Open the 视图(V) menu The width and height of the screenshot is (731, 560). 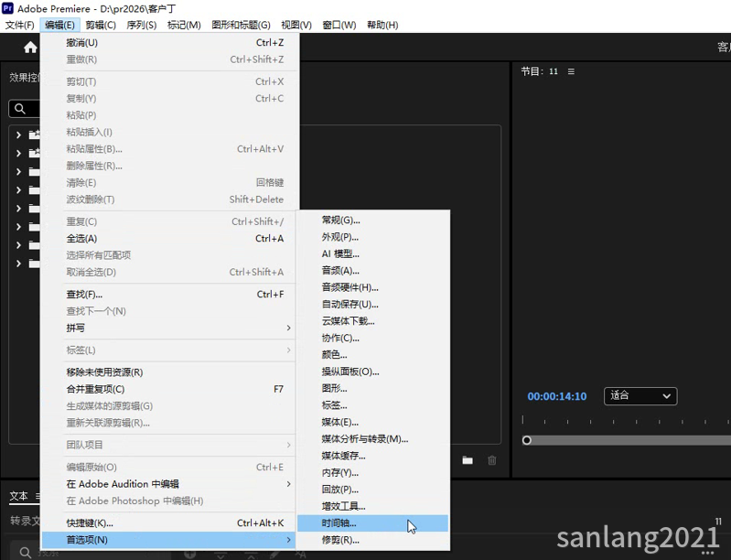[x=296, y=25]
